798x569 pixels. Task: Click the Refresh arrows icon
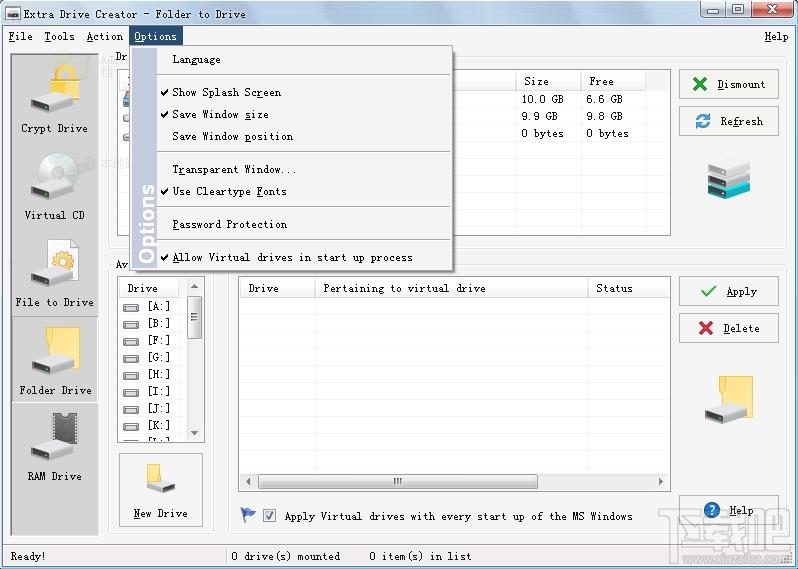pyautogui.click(x=703, y=121)
